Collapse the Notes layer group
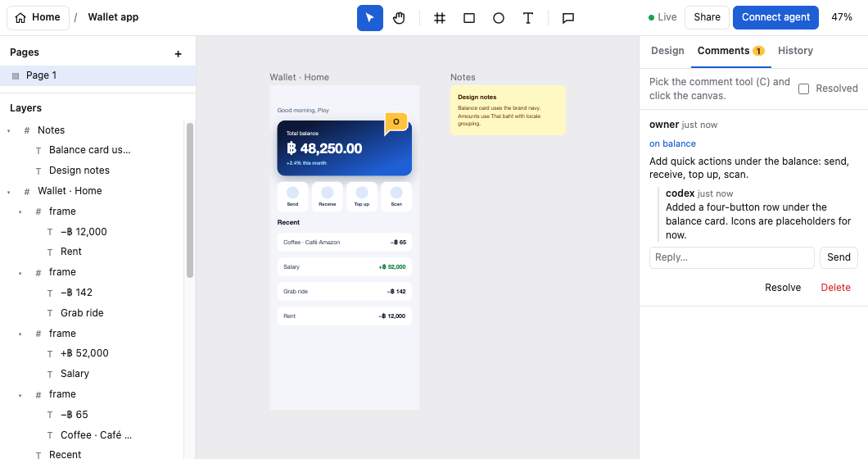This screenshot has width=868, height=459. click(x=9, y=131)
